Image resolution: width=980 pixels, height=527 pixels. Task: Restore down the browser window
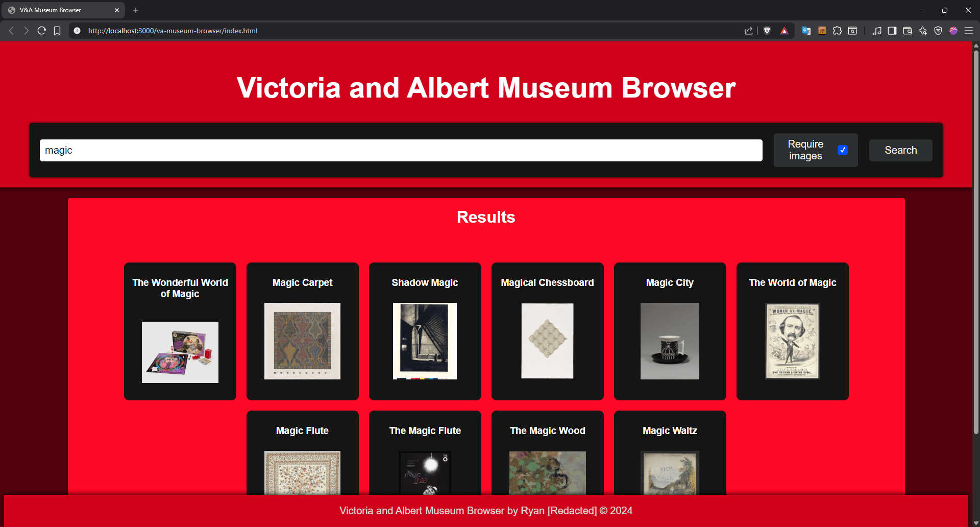pos(945,10)
